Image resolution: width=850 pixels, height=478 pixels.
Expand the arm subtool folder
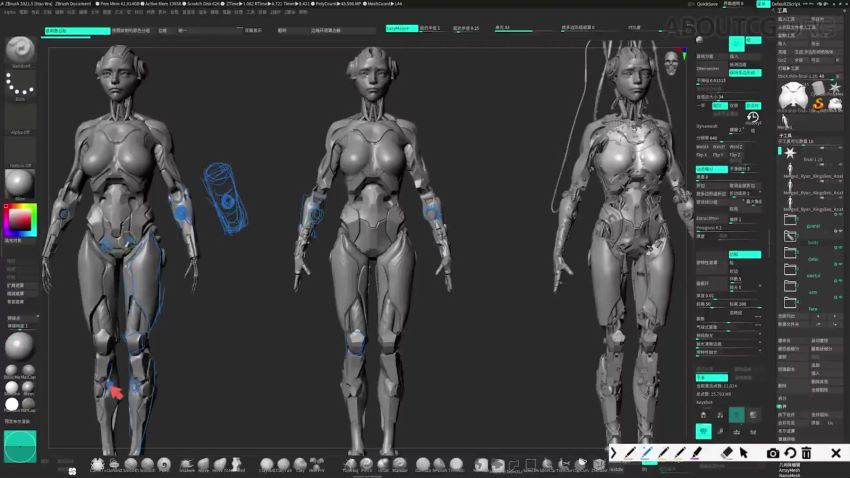coord(790,286)
